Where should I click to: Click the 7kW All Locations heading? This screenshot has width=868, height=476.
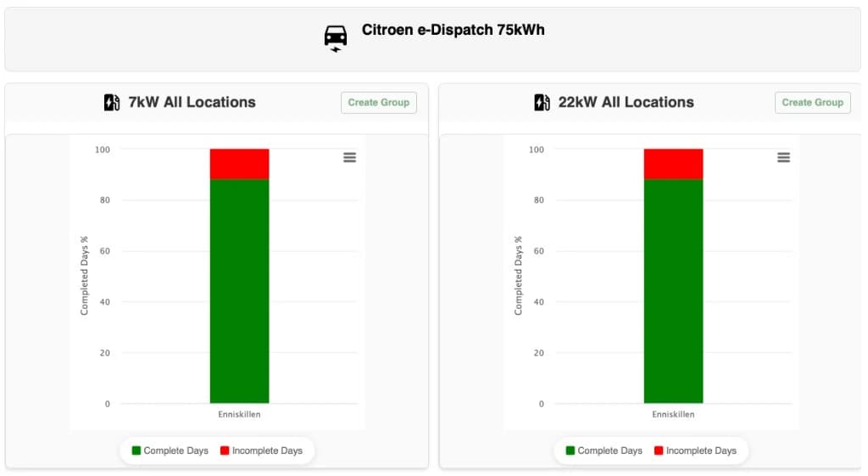pos(192,103)
